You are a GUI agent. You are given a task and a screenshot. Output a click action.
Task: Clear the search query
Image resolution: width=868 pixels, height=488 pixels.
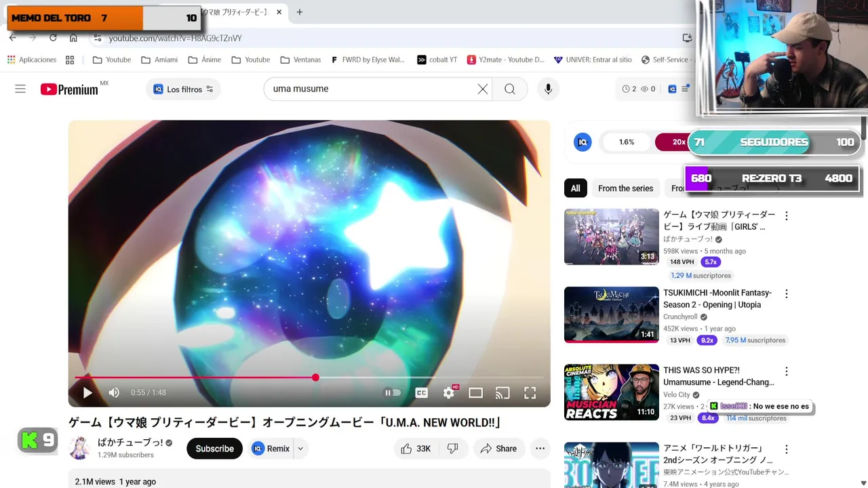pyautogui.click(x=483, y=89)
